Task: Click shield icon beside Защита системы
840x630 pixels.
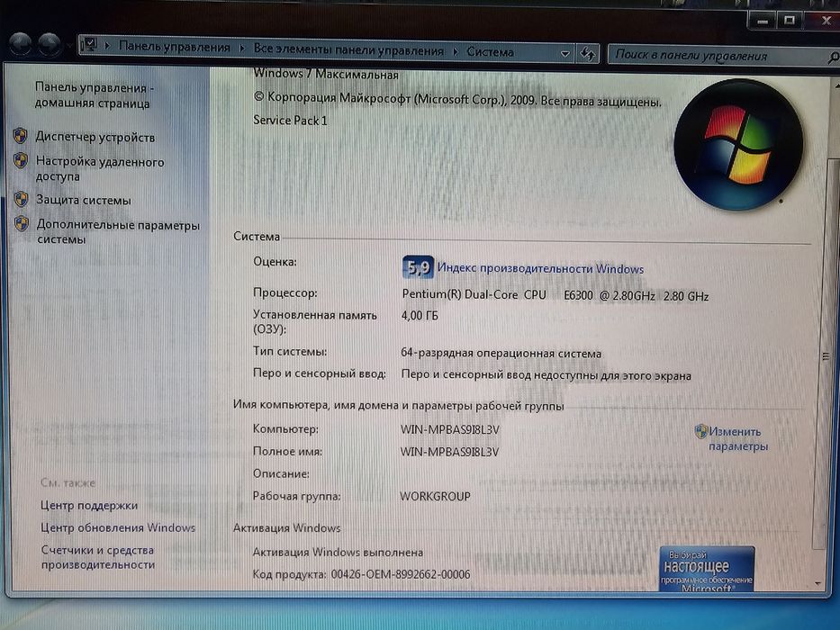Action: pos(21,199)
